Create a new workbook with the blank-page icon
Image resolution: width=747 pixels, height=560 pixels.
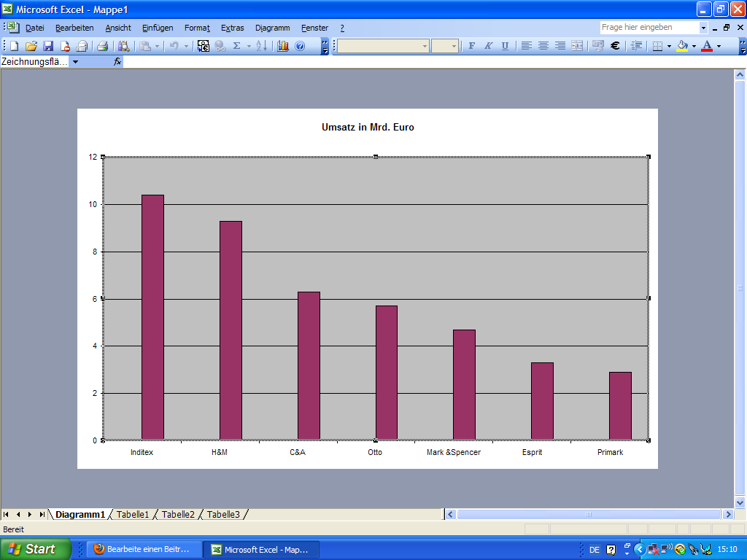[x=15, y=46]
